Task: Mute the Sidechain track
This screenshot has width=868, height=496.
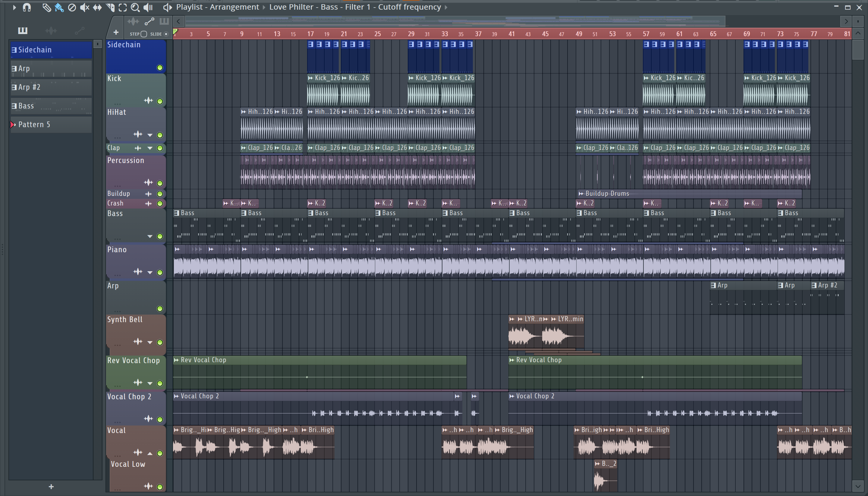Action: (x=160, y=67)
